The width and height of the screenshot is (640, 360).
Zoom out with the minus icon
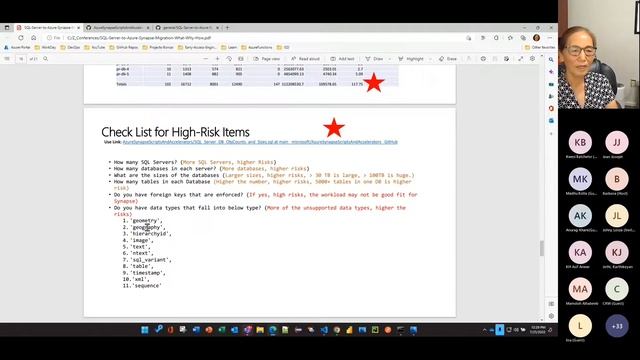point(206,59)
